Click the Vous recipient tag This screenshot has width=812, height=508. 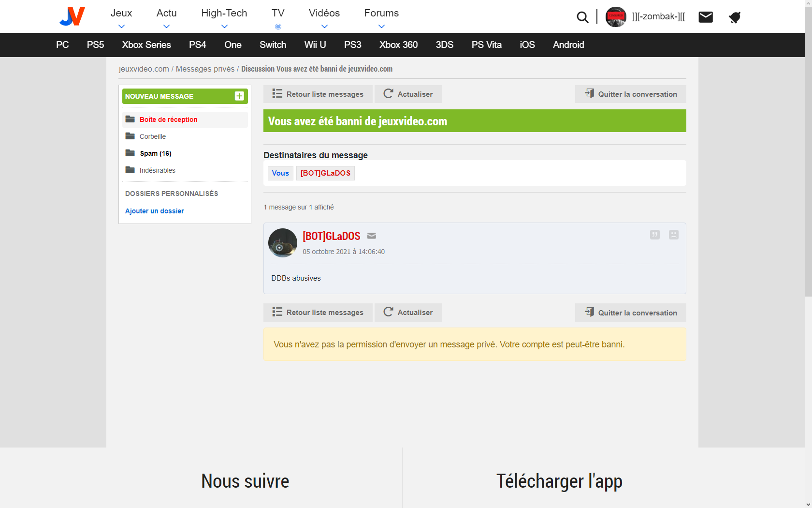(280, 173)
